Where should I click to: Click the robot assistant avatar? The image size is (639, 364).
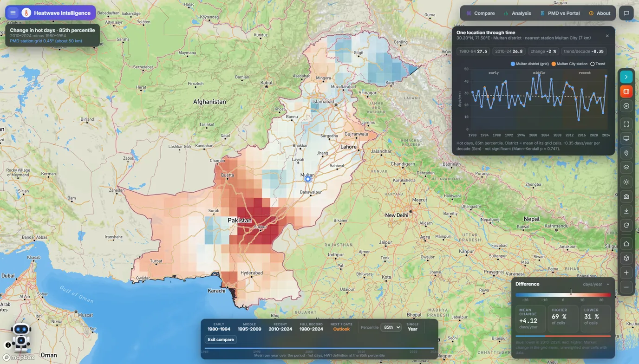pos(21,337)
